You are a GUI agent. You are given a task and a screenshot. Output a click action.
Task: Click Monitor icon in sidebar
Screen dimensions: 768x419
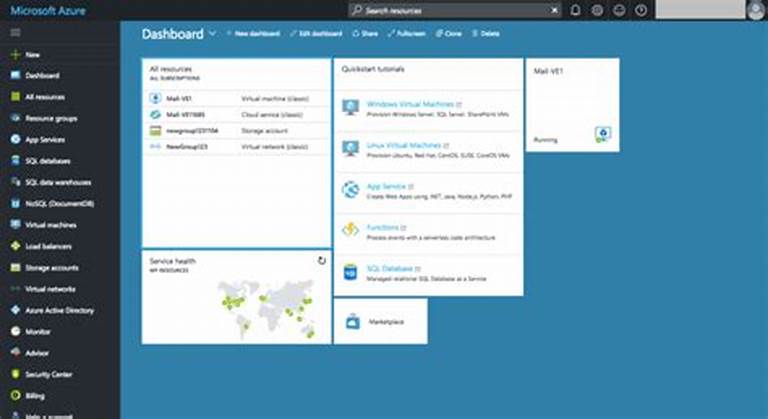click(x=15, y=331)
